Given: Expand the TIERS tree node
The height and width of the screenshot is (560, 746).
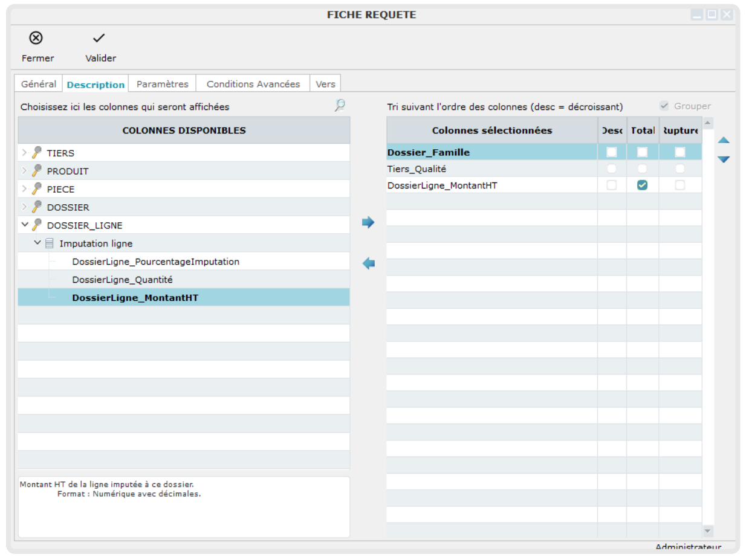Looking at the screenshot, I should pos(25,153).
